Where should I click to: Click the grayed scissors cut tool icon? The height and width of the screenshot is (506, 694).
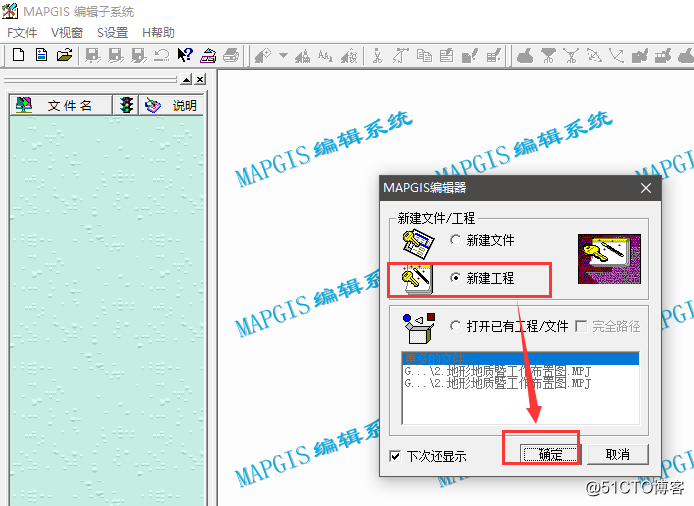click(377, 55)
